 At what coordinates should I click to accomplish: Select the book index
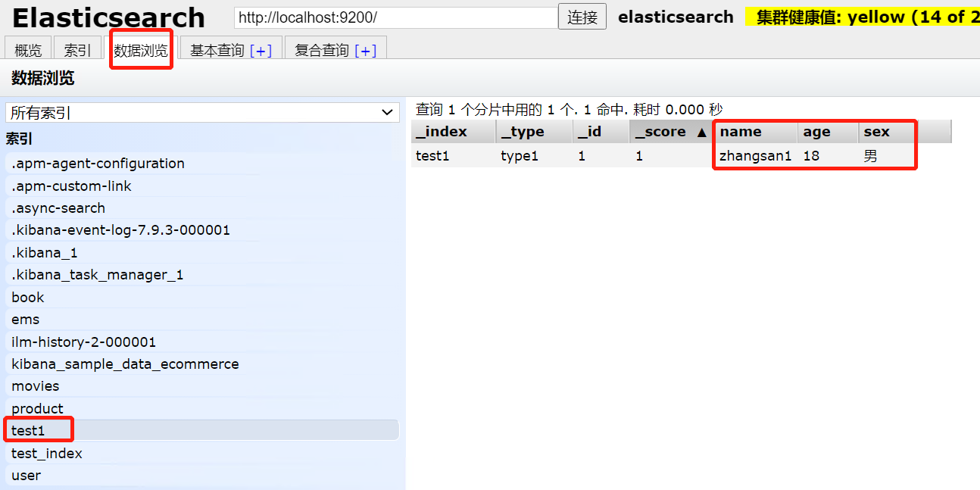coord(202,298)
